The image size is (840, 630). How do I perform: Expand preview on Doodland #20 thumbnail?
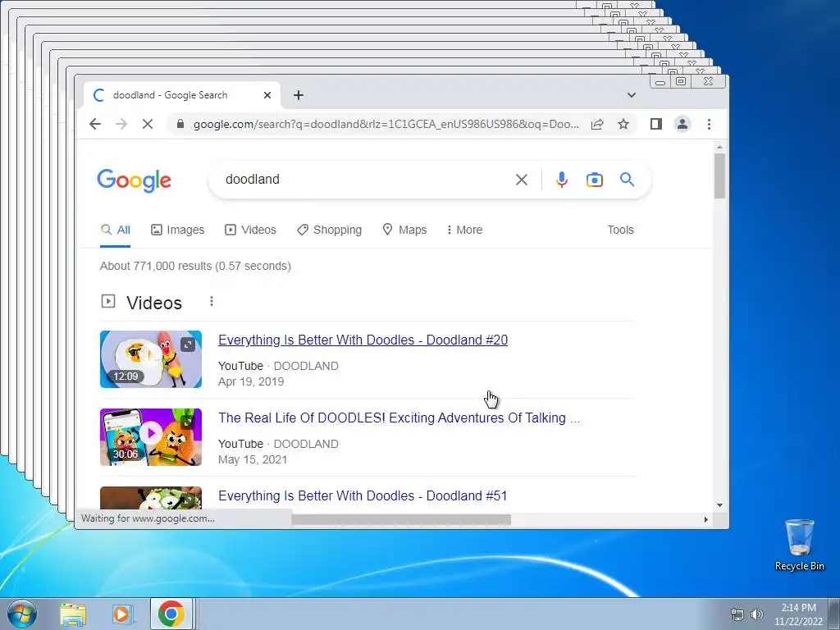[x=188, y=345]
